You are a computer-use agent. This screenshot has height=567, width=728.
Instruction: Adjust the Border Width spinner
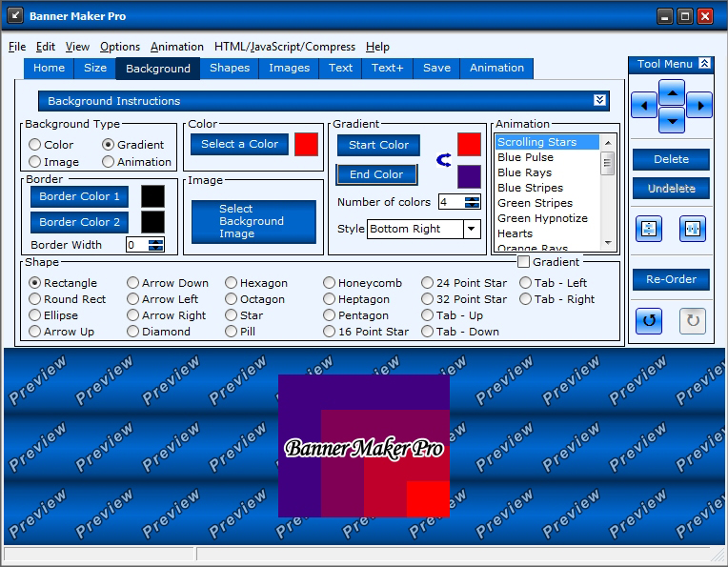tap(156, 245)
